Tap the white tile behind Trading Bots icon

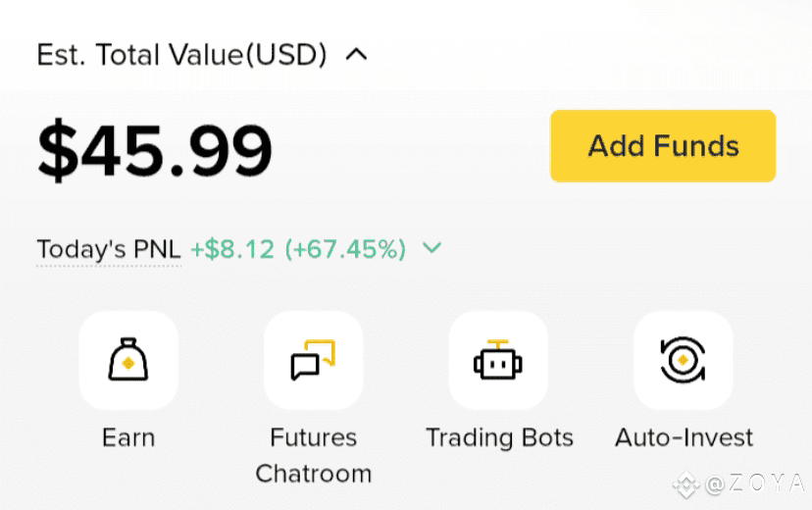[498, 360]
